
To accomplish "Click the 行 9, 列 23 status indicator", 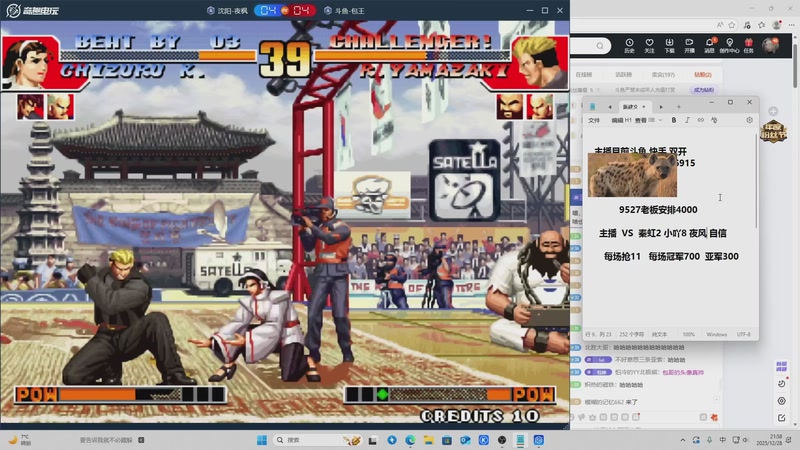I will pyautogui.click(x=598, y=334).
